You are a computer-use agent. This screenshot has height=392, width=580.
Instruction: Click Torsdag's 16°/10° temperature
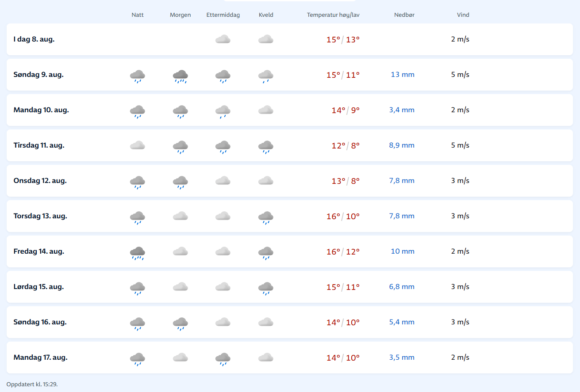pyautogui.click(x=343, y=216)
